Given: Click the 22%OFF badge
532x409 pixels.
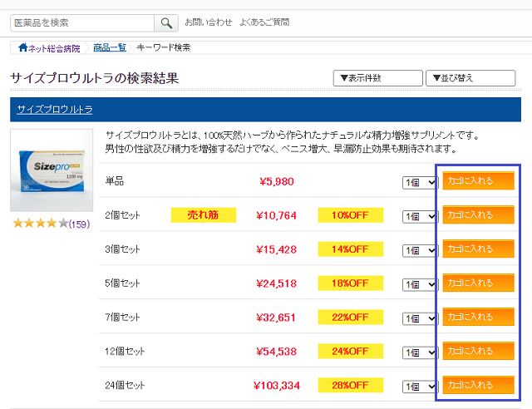Looking at the screenshot, I should click(351, 317).
